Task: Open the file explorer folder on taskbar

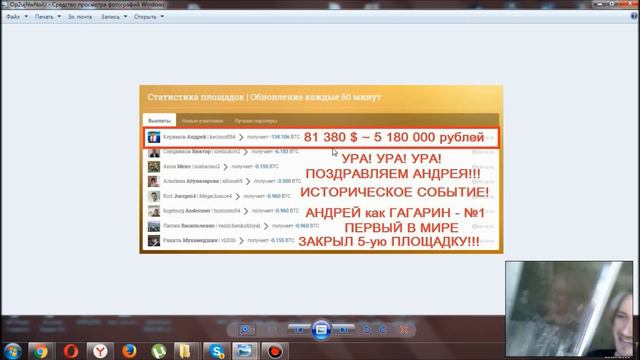Action: 184,351
